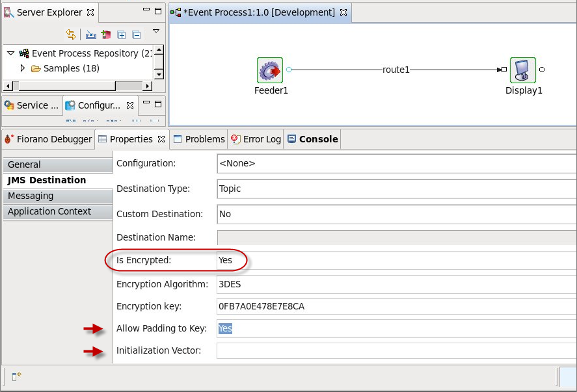Open the Is Encrypted Yes dropdown
577x392 pixels.
[x=397, y=260]
